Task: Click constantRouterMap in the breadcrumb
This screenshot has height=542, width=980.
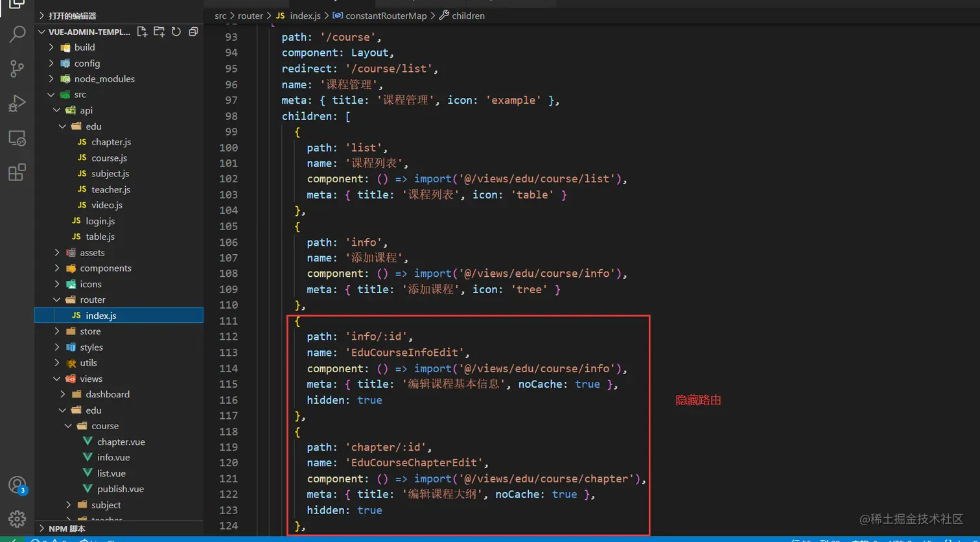Action: click(386, 16)
